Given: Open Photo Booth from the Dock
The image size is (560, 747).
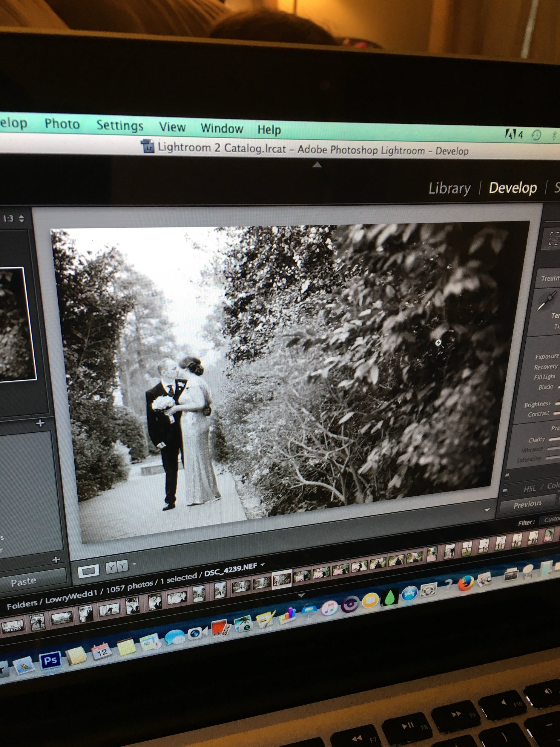Looking at the screenshot, I should coord(221,628).
